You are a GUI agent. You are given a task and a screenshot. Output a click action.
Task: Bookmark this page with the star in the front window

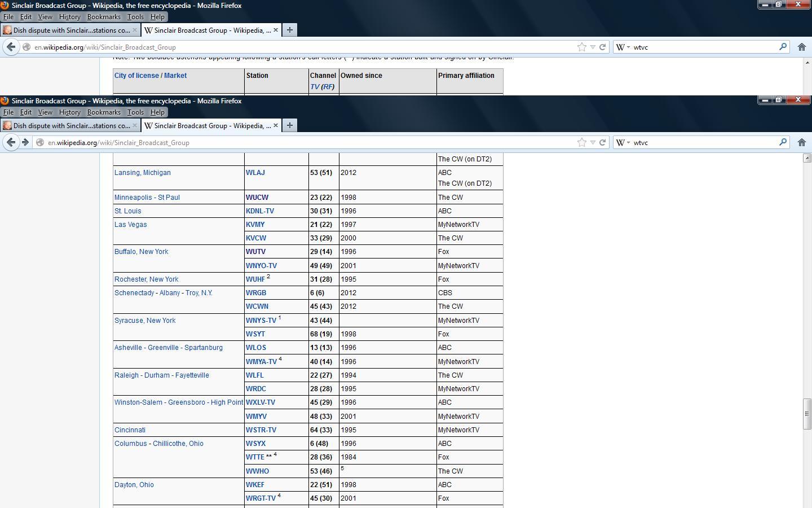tap(582, 142)
